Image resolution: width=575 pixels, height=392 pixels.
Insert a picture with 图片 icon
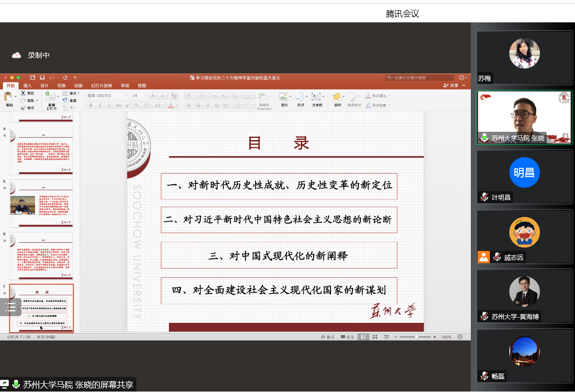point(283,97)
